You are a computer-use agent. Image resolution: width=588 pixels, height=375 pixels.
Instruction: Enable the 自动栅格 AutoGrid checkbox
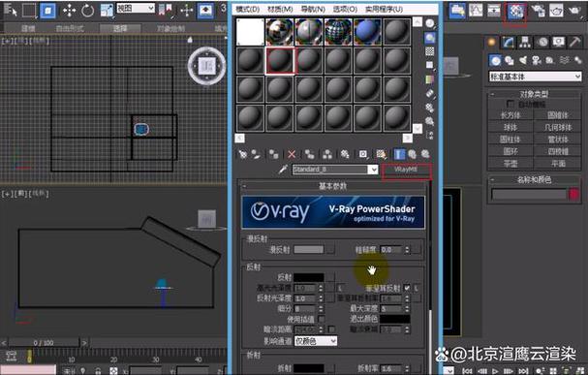pos(510,104)
